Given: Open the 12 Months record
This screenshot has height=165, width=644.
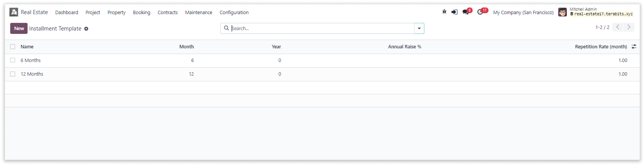Looking at the screenshot, I should [32, 74].
